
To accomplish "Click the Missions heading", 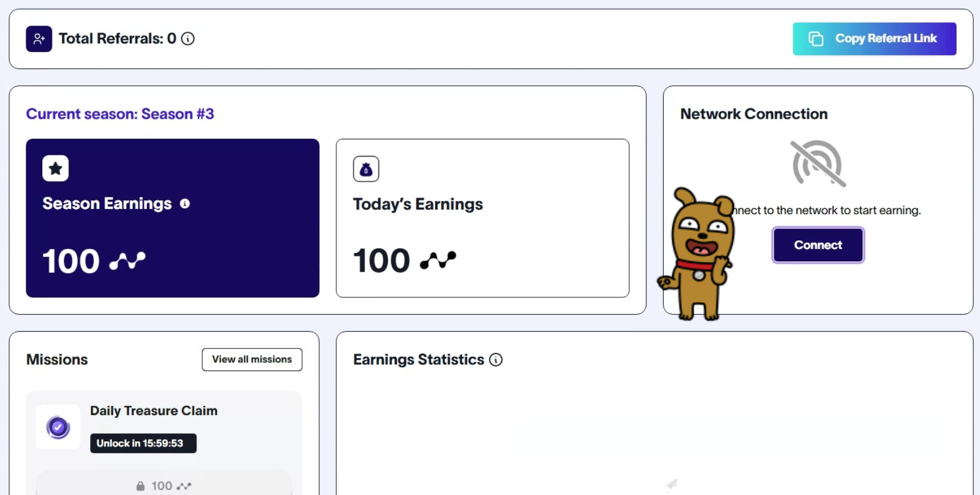I will pos(57,360).
